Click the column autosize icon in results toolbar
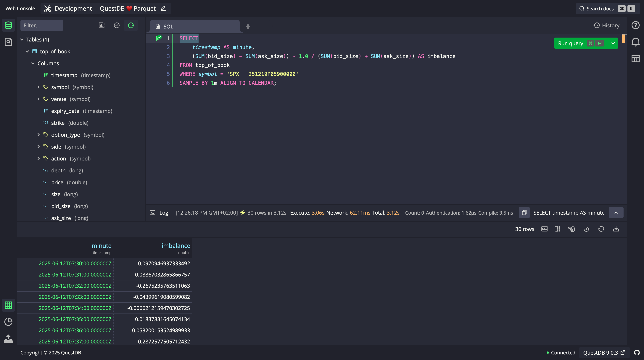The width and height of the screenshot is (644, 360). (571, 229)
